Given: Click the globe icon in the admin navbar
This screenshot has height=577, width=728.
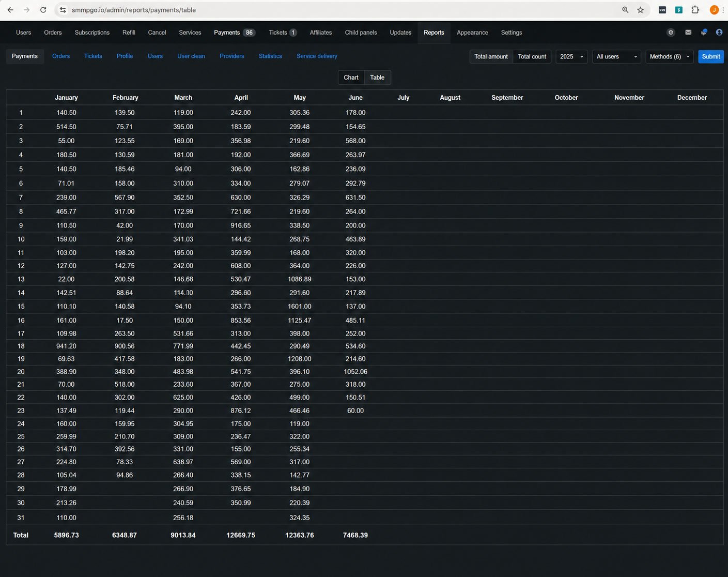Looking at the screenshot, I should 671,32.
